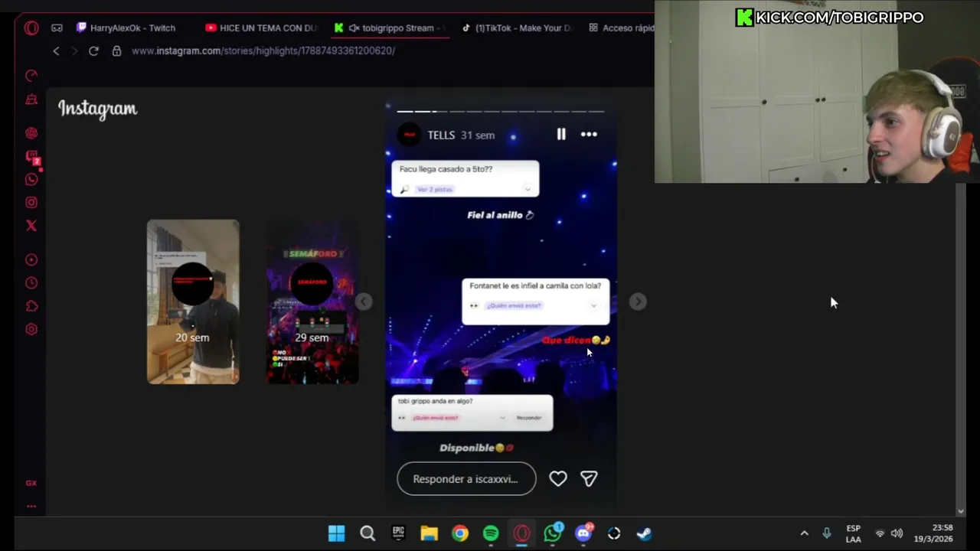This screenshot has width=980, height=551.
Task: Open Google Chrome from taskbar
Action: [x=459, y=533]
